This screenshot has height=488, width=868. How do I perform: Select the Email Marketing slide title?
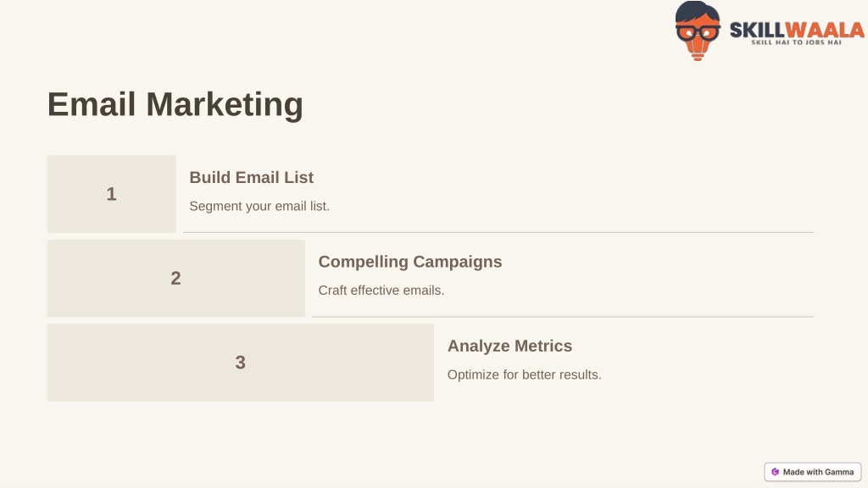175,104
